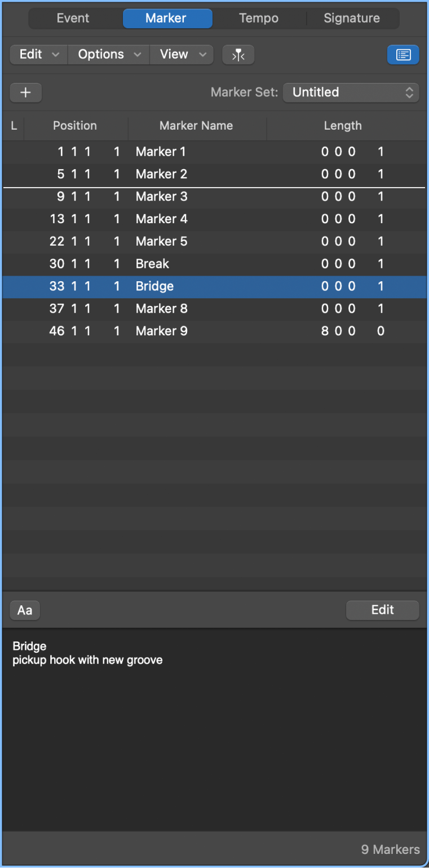Open the Options menu
The width and height of the screenshot is (429, 868).
coord(108,55)
